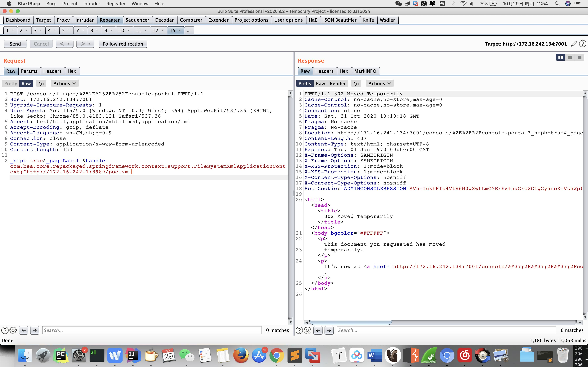The height and width of the screenshot is (367, 588).
Task: Click request search previous match arrow
Action: coord(24,330)
